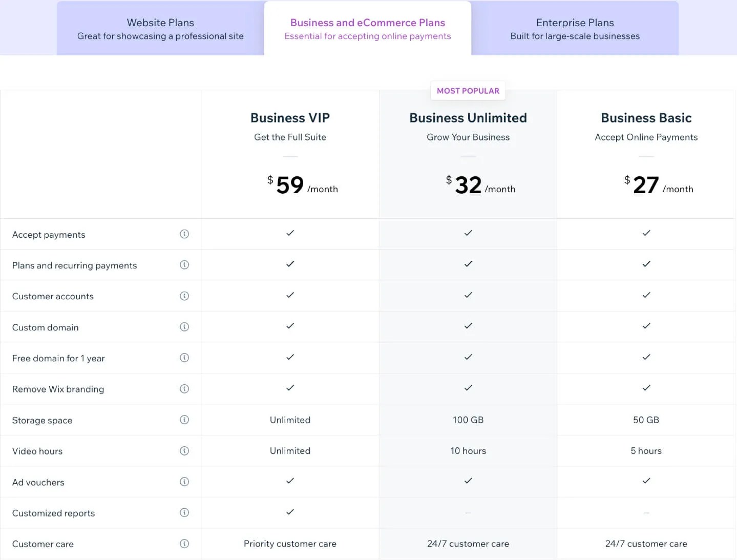
Task: View the Storage space information tooltip
Action: 184,420
